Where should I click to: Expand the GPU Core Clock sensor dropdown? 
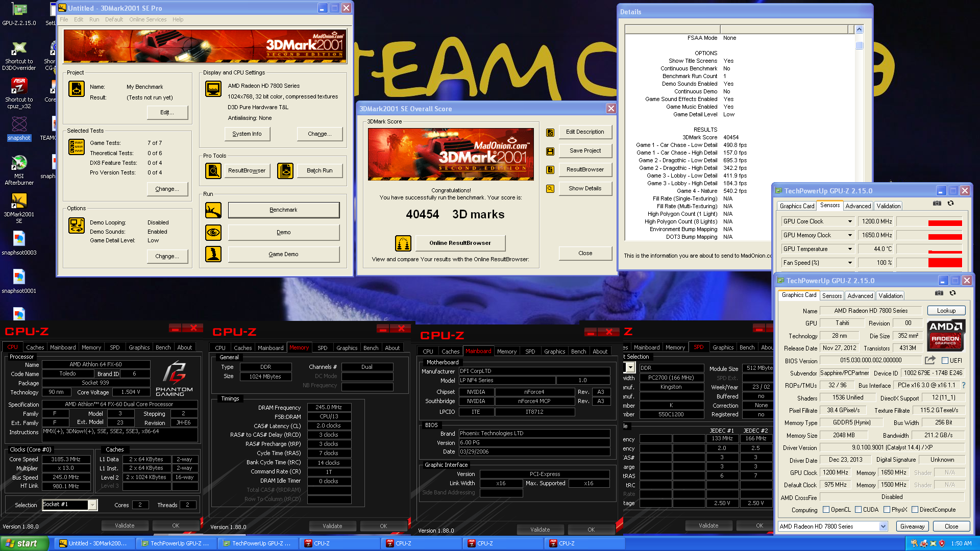850,221
